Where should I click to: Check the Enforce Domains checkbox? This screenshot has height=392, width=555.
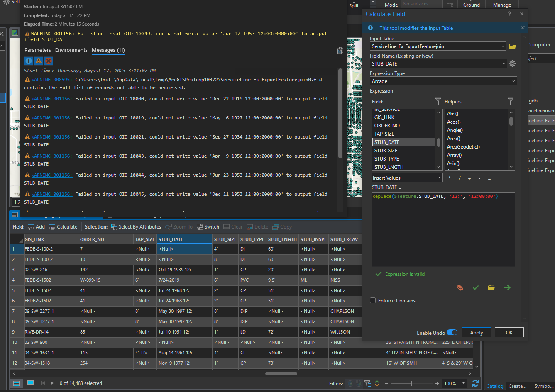373,300
